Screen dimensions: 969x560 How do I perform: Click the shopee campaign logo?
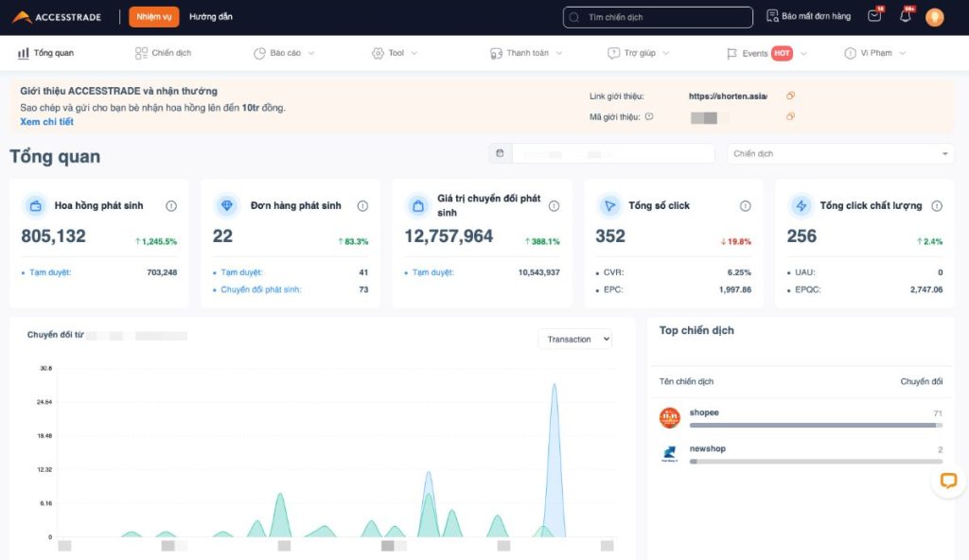pyautogui.click(x=670, y=418)
